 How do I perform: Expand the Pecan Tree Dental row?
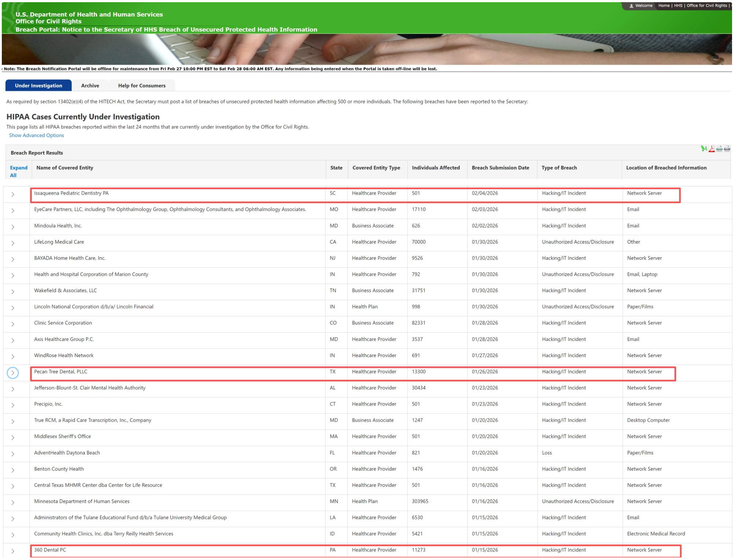point(13,373)
